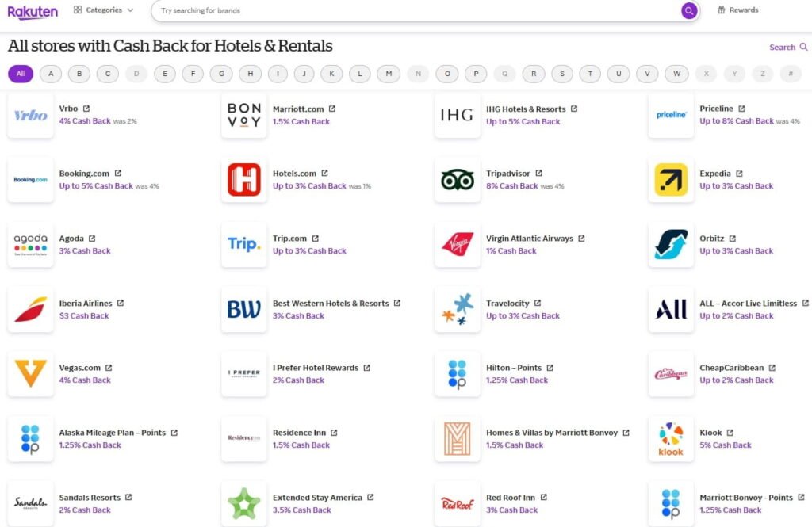
Task: Click the purple search magnifier icon
Action: (688, 10)
